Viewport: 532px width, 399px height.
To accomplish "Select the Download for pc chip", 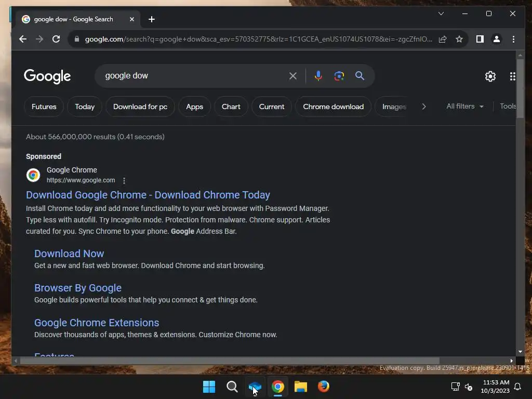I will (140, 107).
